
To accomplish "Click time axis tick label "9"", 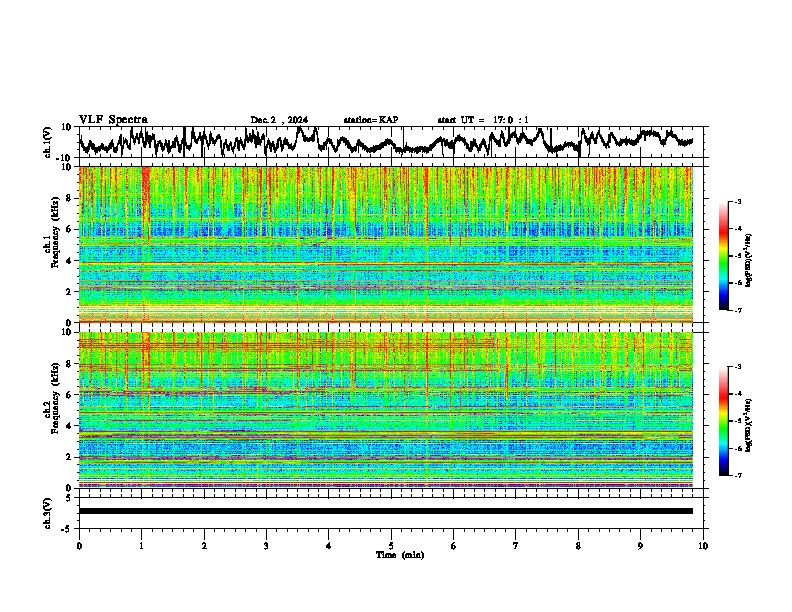I will 640,546.
